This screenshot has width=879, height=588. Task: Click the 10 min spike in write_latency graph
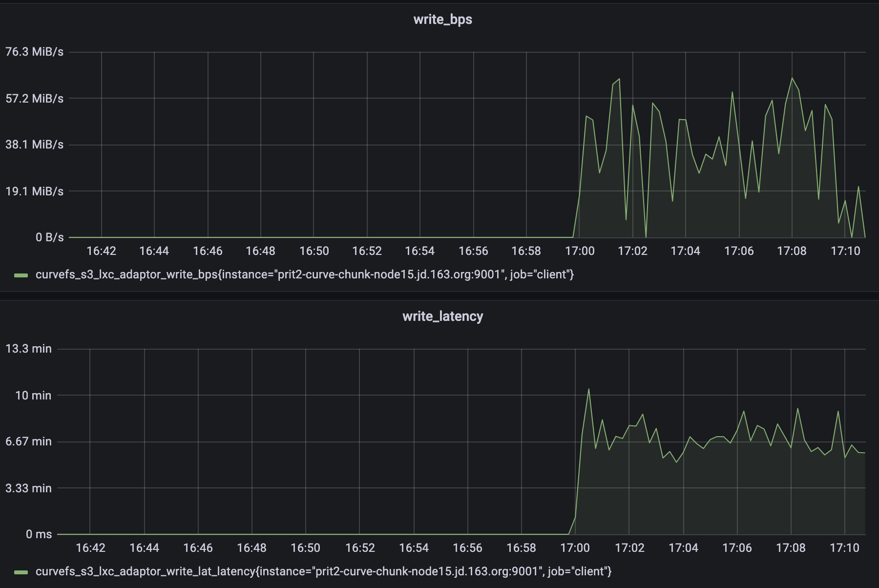point(588,389)
